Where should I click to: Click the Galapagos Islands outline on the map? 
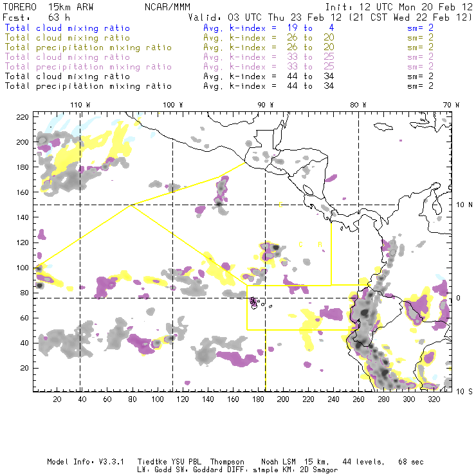coord(255,302)
